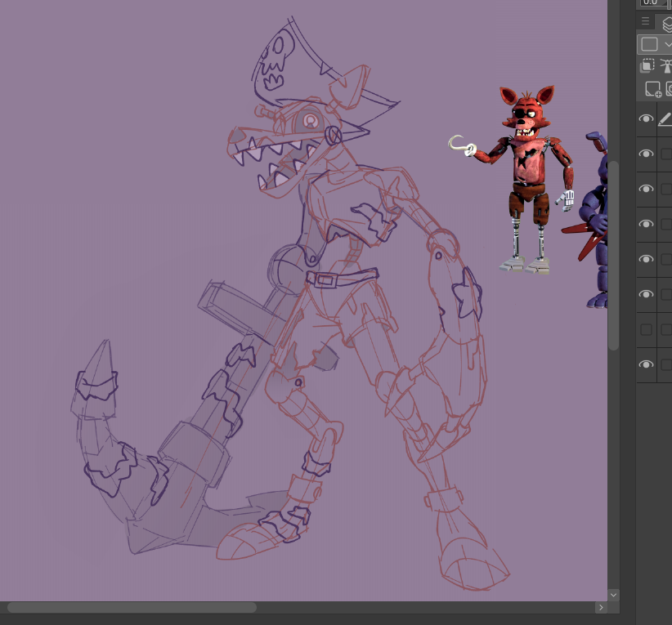
Task: Show the hidden seventh layer
Action: [647, 329]
